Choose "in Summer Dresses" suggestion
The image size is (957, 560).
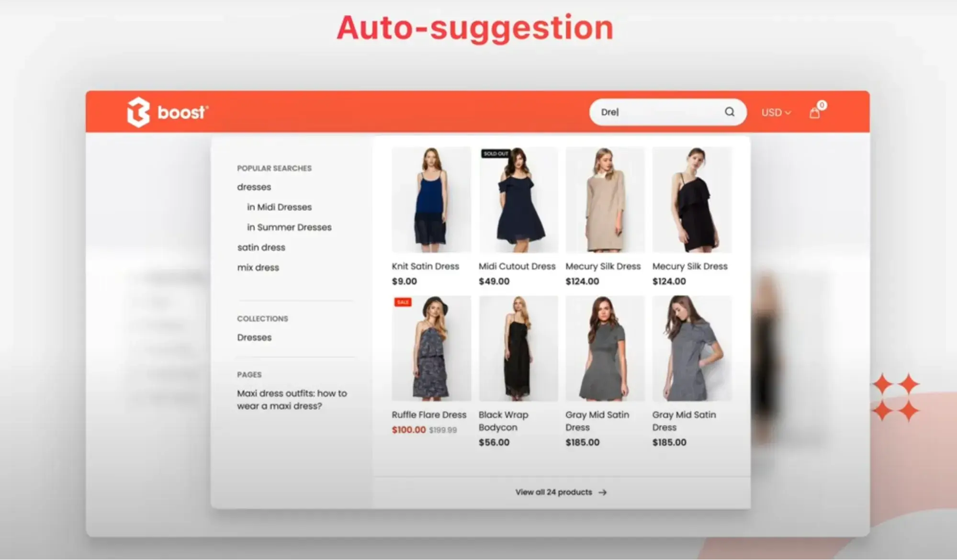(x=289, y=227)
